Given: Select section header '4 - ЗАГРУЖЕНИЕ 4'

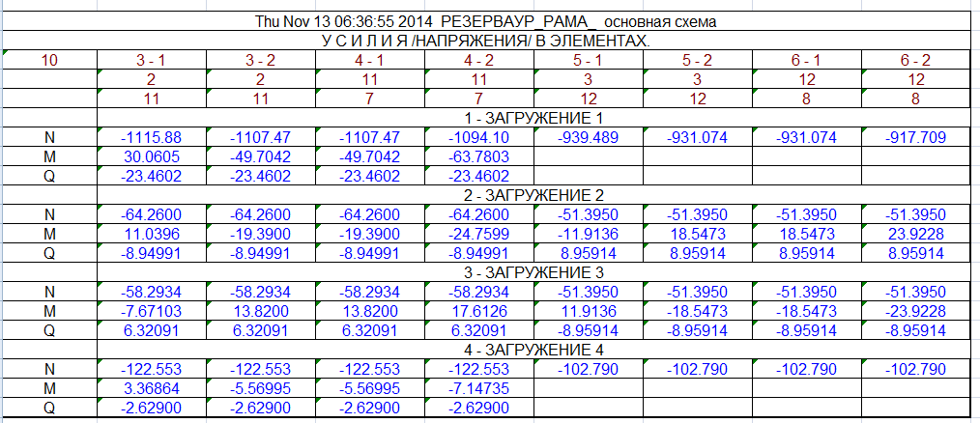Looking at the screenshot, I should coord(533,350).
